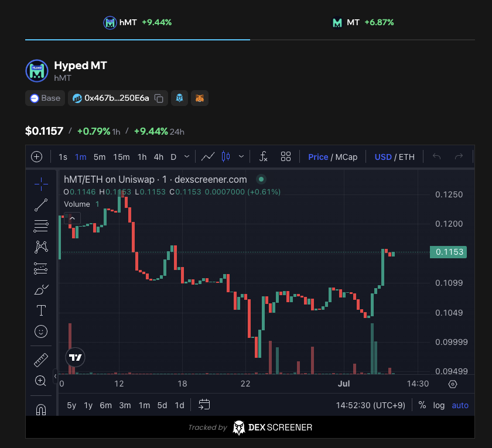The width and height of the screenshot is (492, 448).
Task: Click the compare or add symbol icon
Action: pos(37,156)
